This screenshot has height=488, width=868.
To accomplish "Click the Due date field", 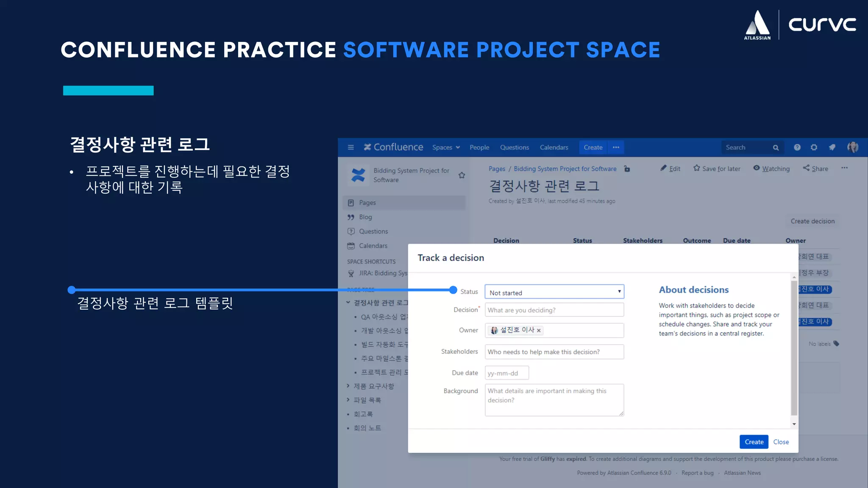I will 507,373.
